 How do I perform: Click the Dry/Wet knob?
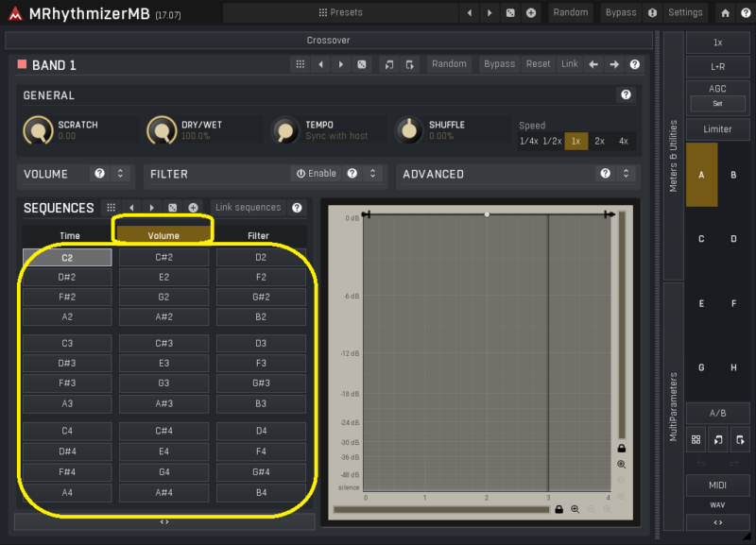pos(162,129)
